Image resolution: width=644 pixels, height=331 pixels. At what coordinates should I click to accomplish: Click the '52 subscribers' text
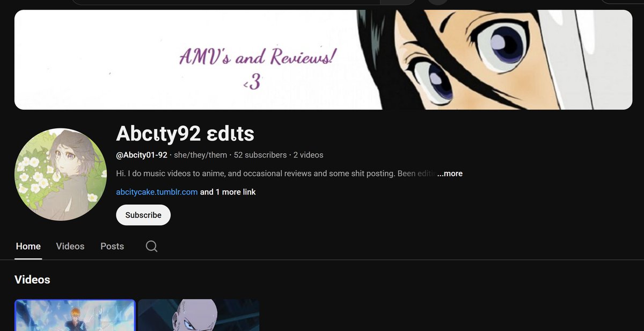pyautogui.click(x=260, y=155)
